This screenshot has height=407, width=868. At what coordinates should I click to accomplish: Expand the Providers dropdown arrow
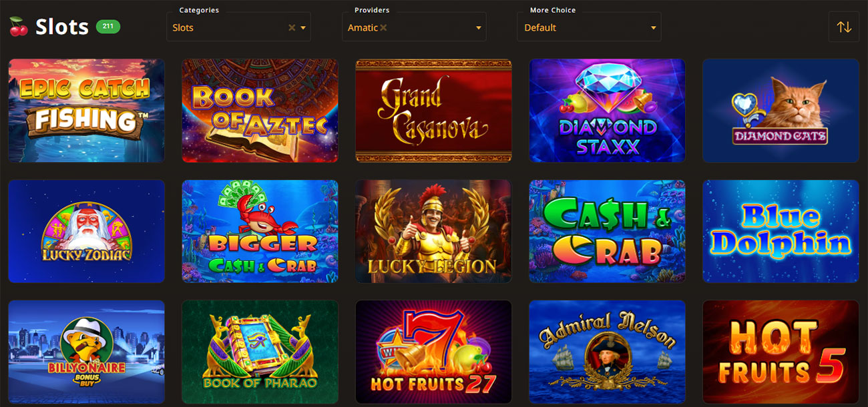(x=479, y=28)
